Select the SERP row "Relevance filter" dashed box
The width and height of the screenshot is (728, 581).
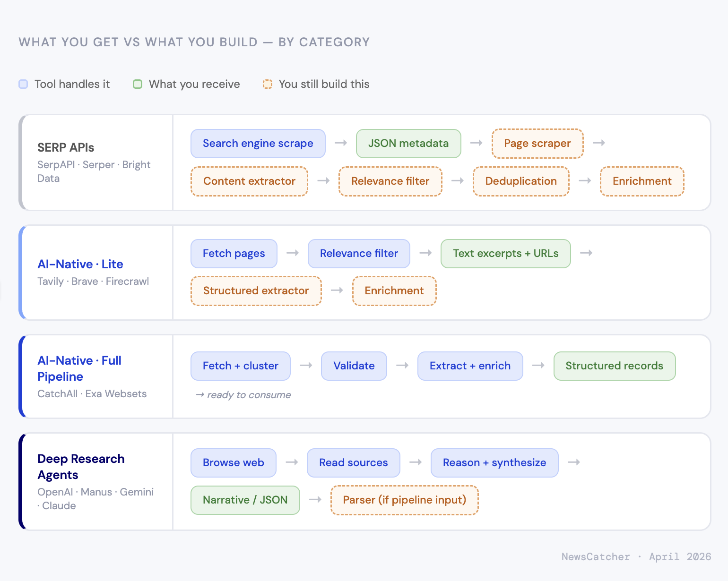(x=390, y=181)
